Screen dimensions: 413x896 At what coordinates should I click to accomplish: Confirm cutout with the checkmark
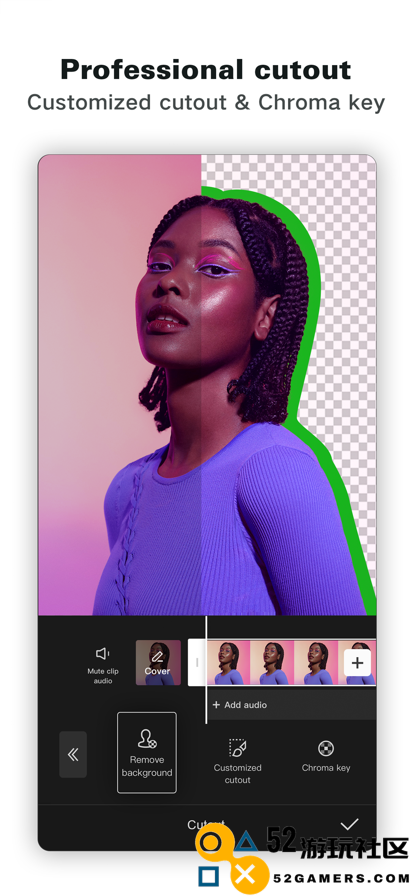349,824
